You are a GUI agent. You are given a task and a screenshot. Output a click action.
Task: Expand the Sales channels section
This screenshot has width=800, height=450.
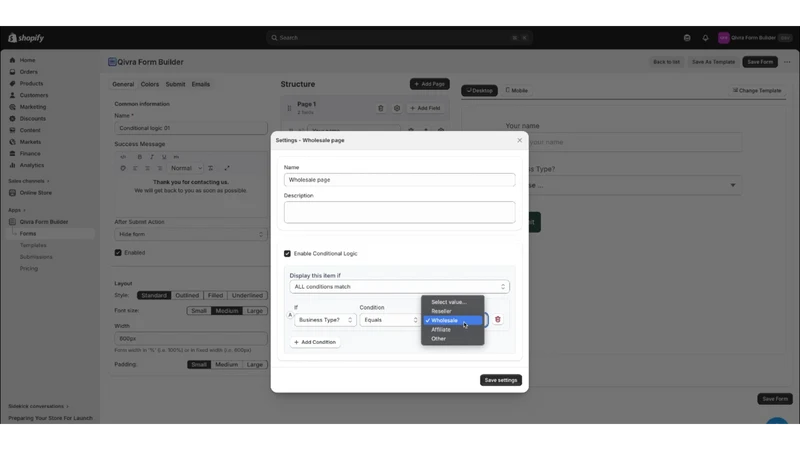[x=29, y=181]
